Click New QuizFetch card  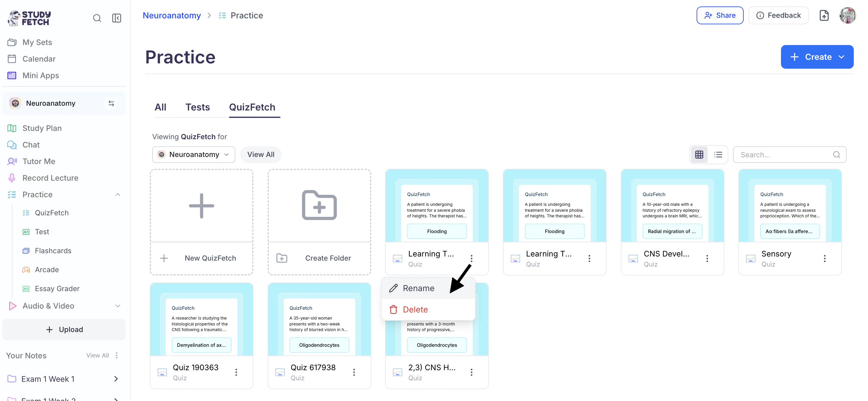(202, 222)
